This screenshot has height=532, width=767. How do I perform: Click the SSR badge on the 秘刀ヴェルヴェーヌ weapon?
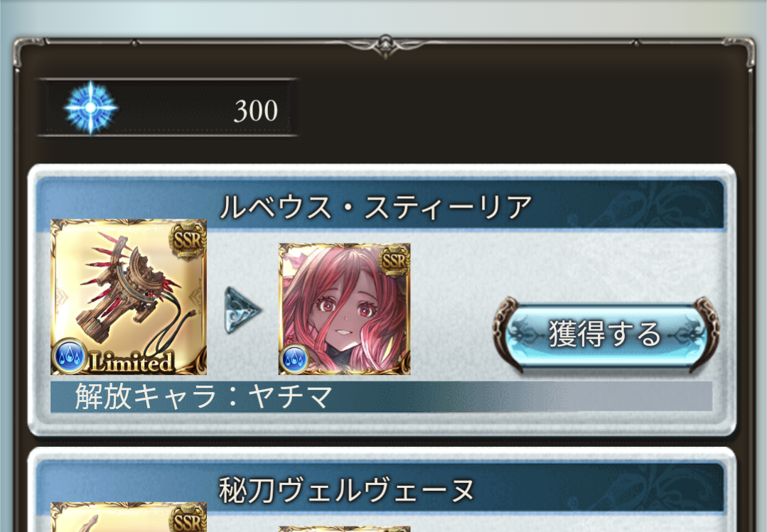(x=188, y=519)
